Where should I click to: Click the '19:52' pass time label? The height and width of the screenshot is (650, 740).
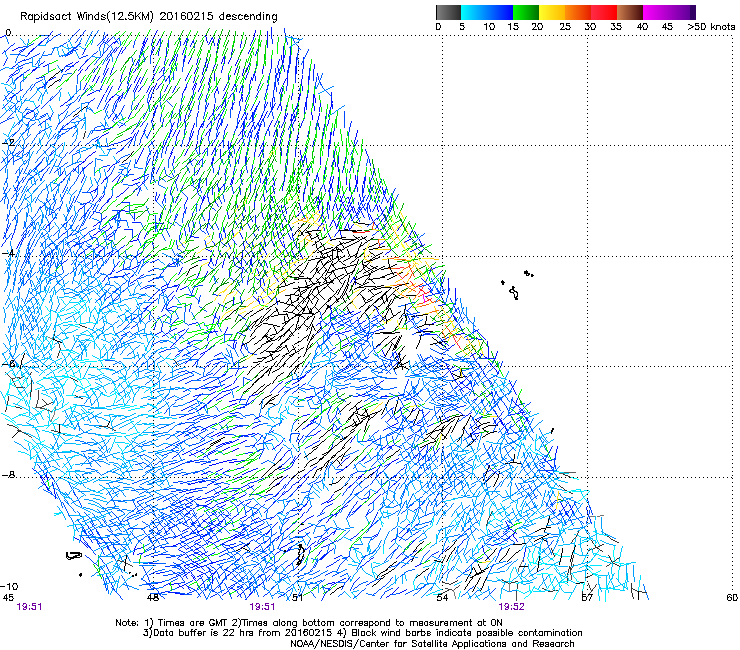click(512, 607)
